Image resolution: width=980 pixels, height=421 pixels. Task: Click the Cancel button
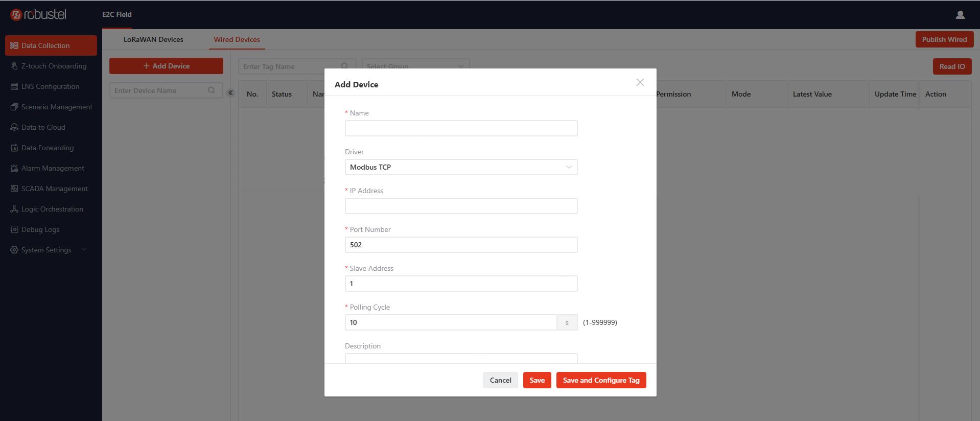click(500, 380)
